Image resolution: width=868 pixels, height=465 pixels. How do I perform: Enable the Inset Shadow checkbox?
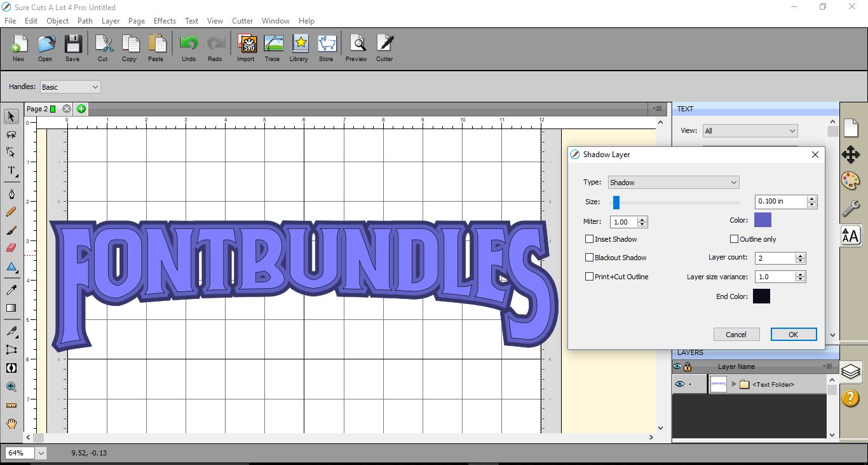[x=589, y=239]
